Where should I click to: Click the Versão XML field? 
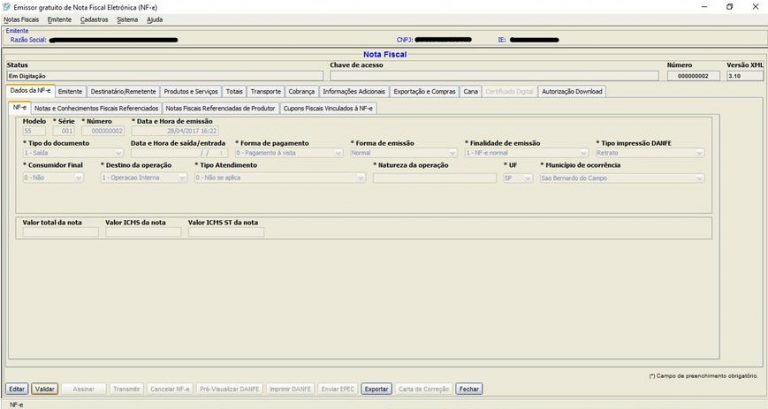click(744, 76)
